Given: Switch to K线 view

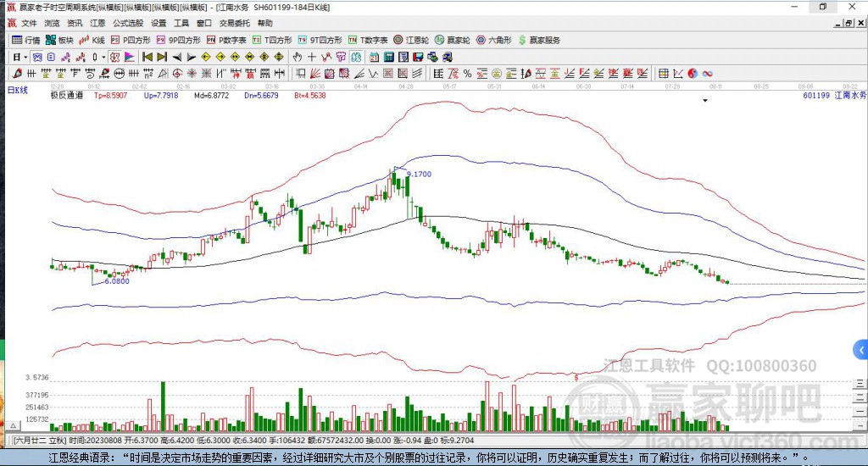Looking at the screenshot, I should pos(92,40).
